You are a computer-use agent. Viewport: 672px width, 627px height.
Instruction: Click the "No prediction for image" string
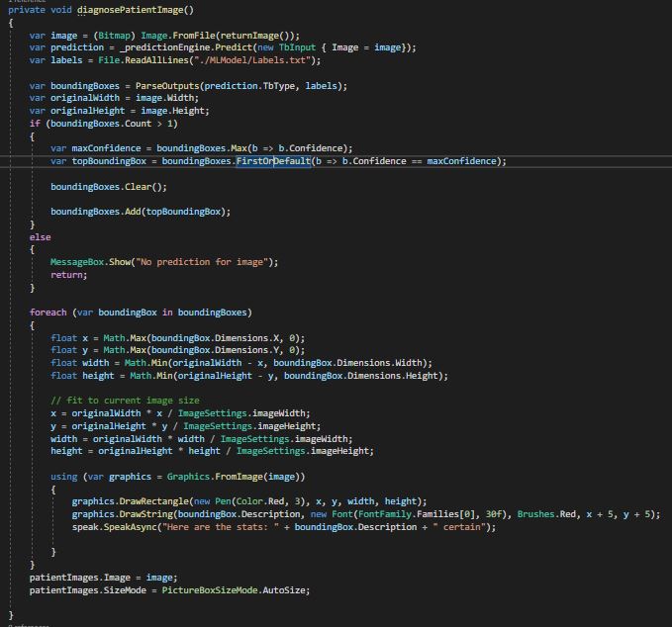202,262
